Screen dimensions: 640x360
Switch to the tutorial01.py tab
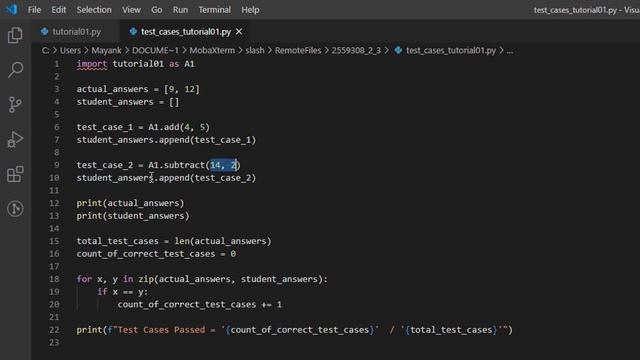click(76, 31)
